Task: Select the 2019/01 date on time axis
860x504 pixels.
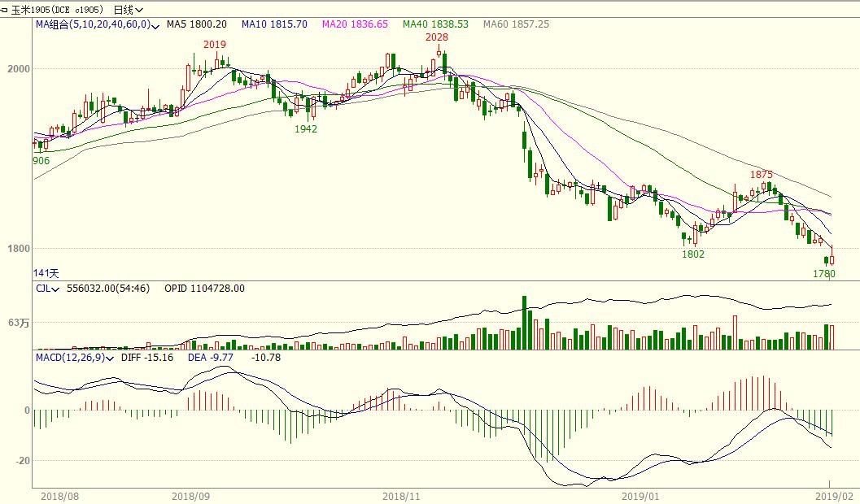Action: coord(639,494)
